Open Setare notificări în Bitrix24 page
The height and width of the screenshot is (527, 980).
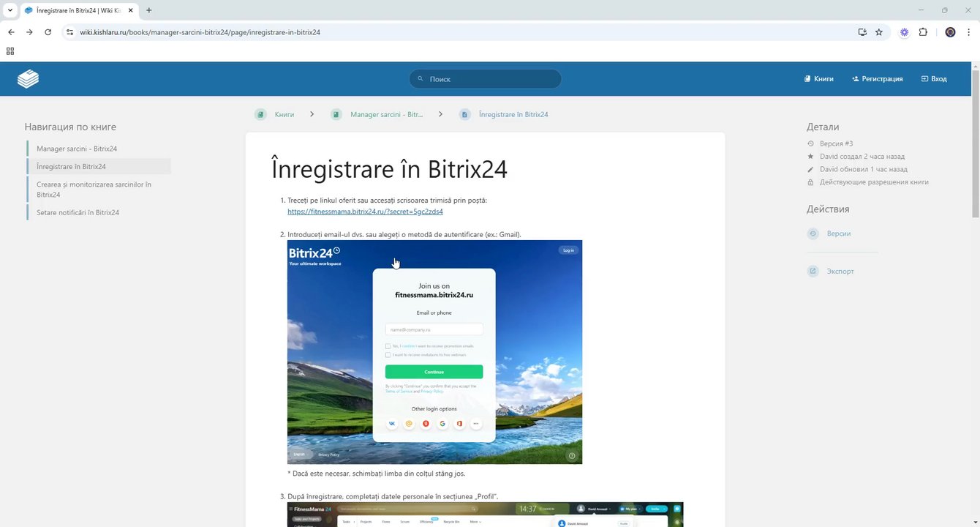[99, 212]
